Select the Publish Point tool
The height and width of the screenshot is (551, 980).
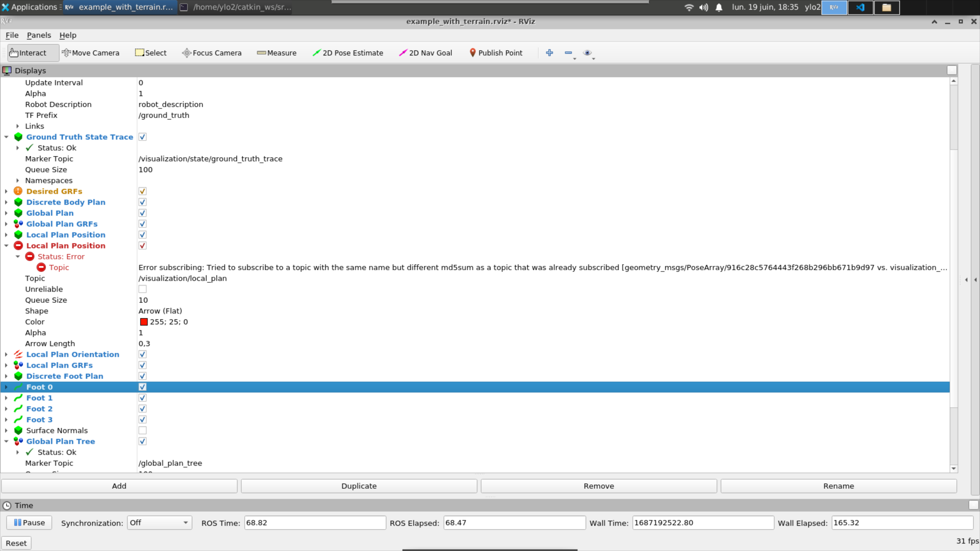click(x=496, y=53)
